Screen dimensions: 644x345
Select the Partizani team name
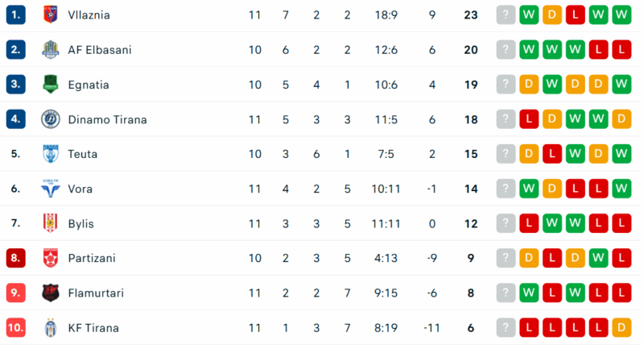tap(92, 258)
